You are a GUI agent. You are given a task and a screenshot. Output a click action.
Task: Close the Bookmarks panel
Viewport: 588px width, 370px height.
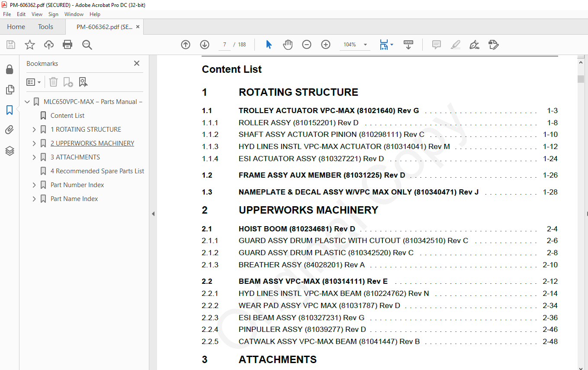137,63
